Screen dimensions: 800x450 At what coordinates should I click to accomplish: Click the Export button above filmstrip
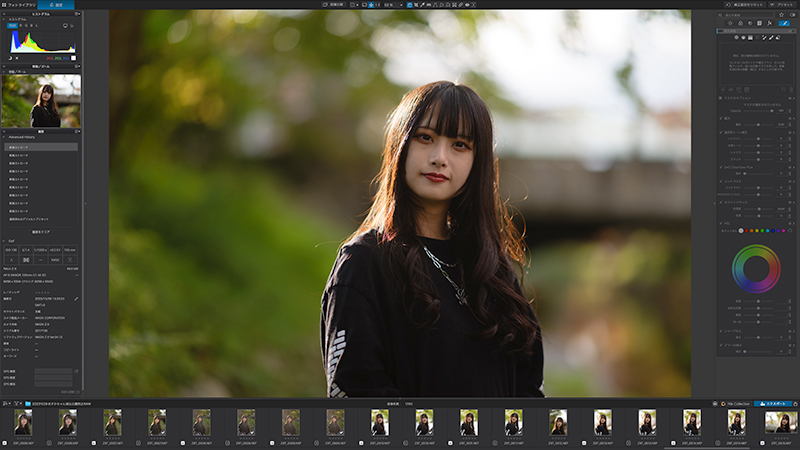click(772, 404)
